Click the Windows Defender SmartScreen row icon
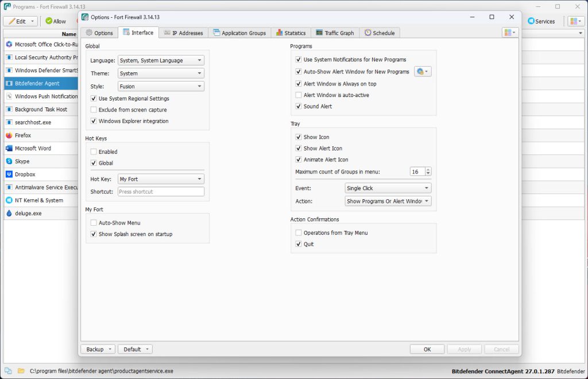Viewport: 588px width, 379px height. (x=9, y=71)
